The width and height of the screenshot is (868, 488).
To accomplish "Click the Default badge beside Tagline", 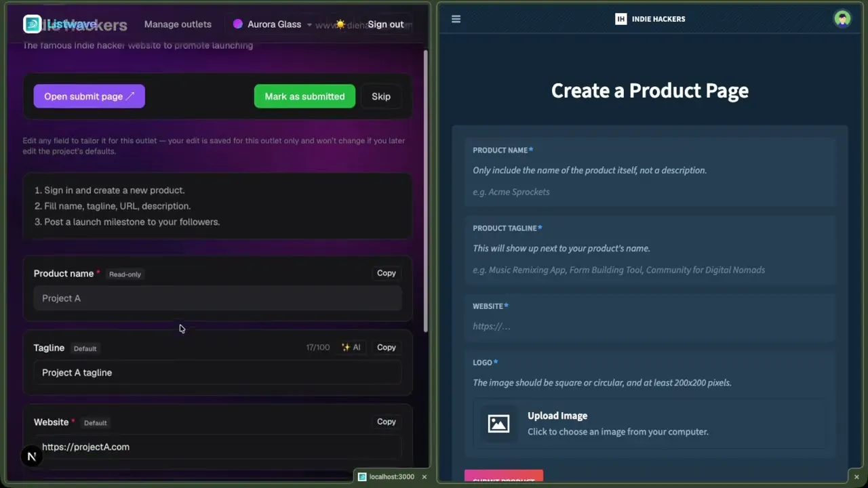I will 85,348.
